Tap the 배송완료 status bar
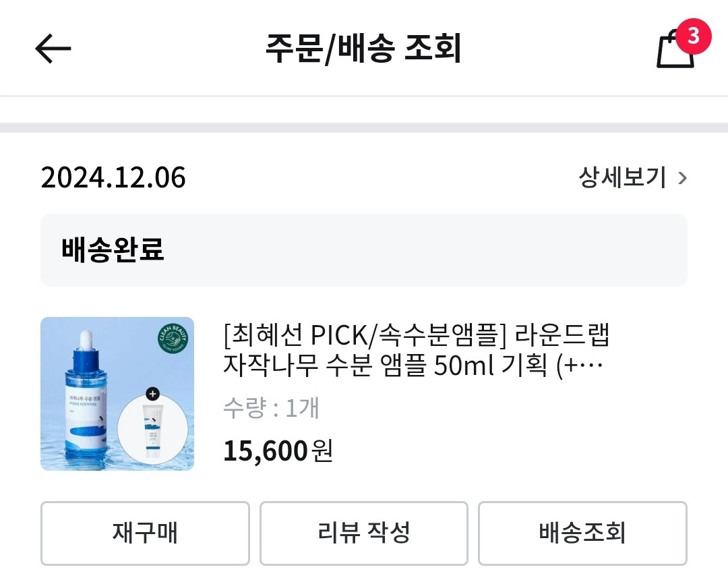 point(364,250)
